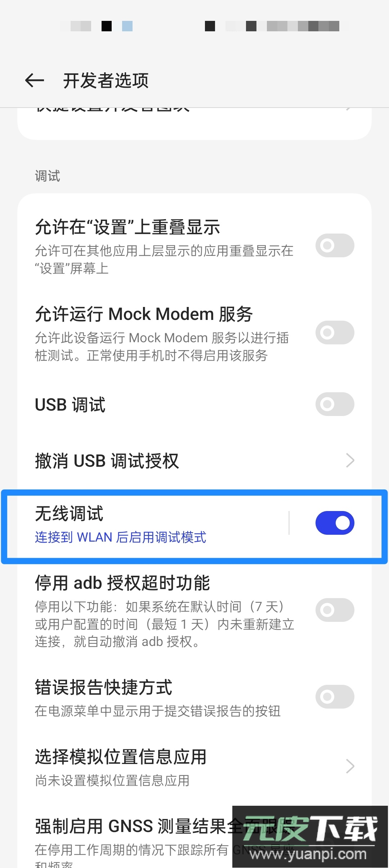
Task: Tap the 允许运行 Mock Modem 服务 title
Action: [144, 314]
